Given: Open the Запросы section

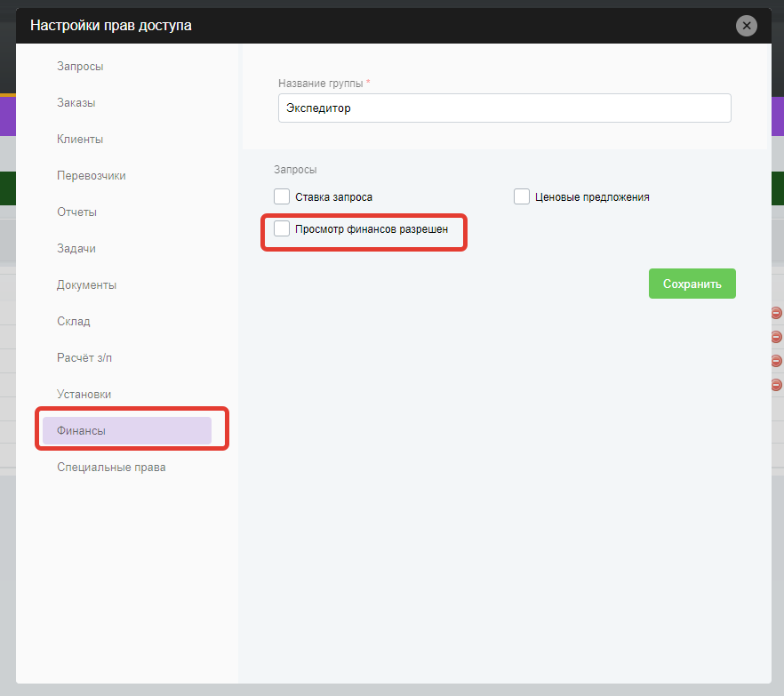Looking at the screenshot, I should (80, 66).
